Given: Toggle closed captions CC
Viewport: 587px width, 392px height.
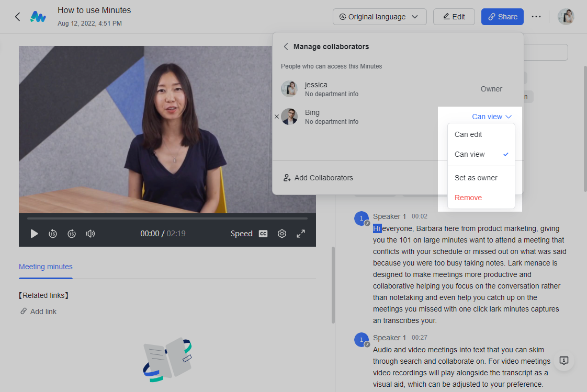Looking at the screenshot, I should [263, 234].
